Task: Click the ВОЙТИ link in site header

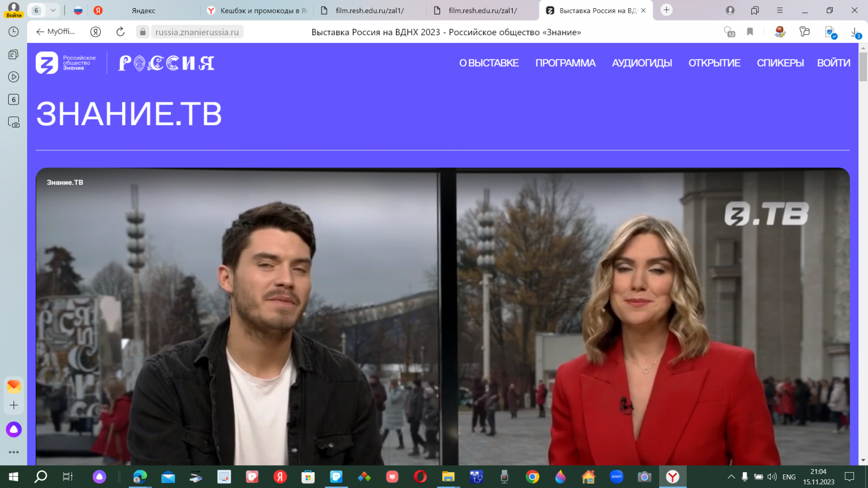Action: click(833, 63)
